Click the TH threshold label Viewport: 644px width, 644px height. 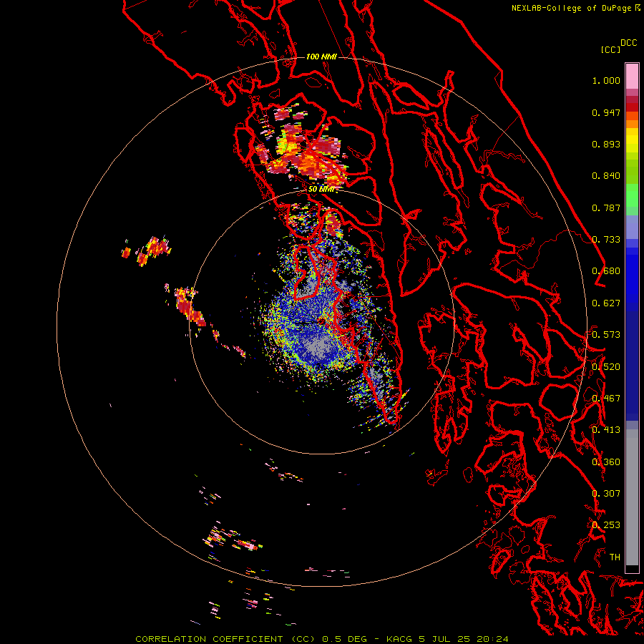[x=615, y=557]
